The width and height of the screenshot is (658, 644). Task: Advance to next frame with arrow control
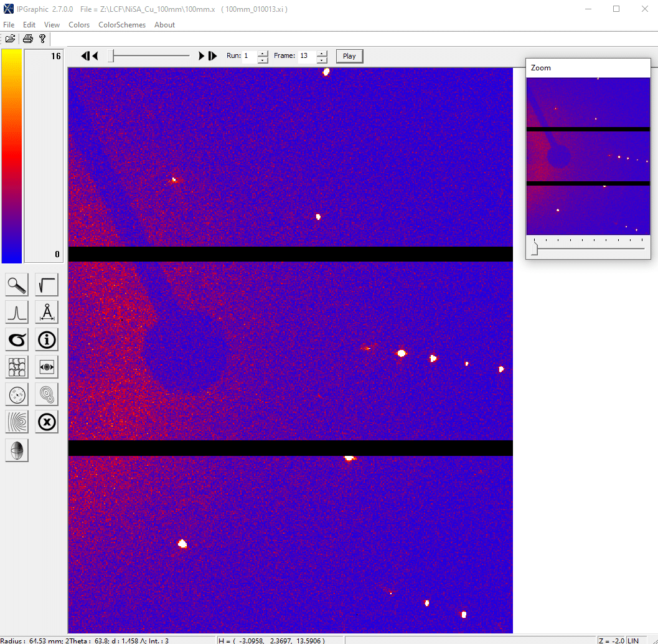coord(202,55)
